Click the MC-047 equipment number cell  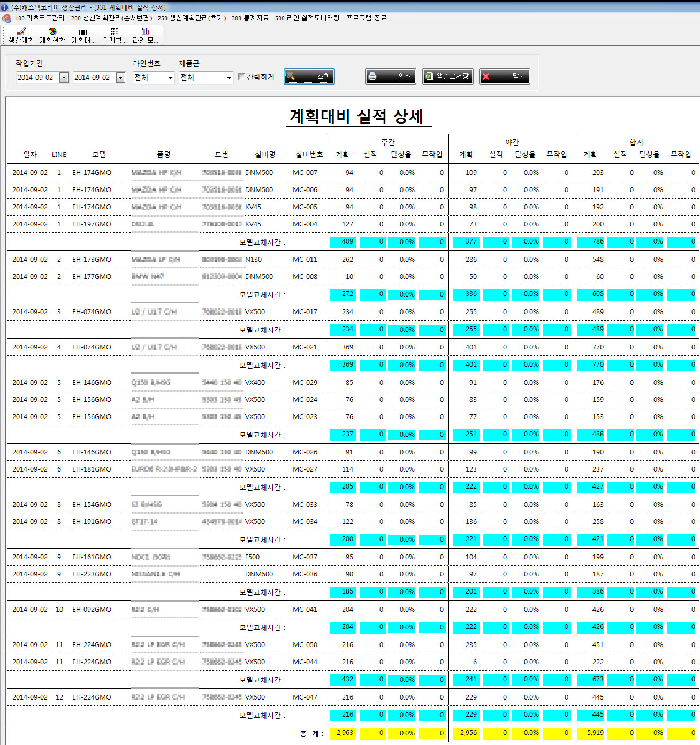(305, 697)
